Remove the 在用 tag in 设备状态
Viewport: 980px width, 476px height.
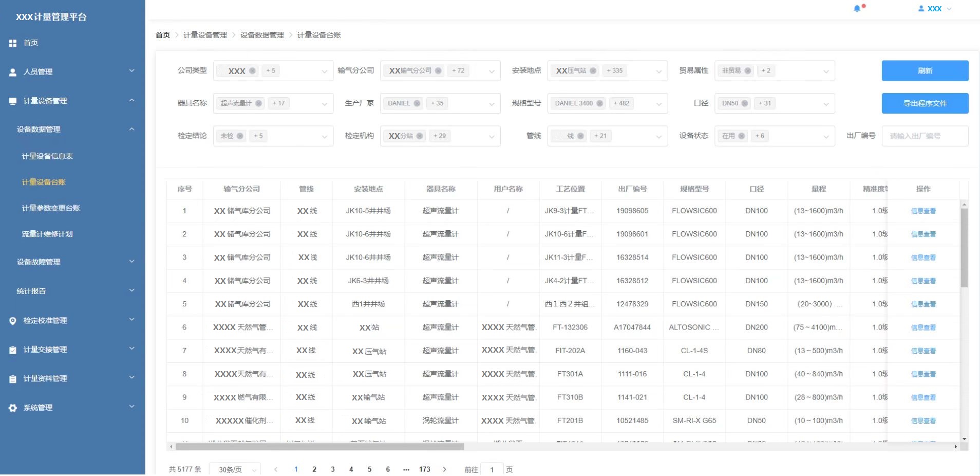(741, 136)
